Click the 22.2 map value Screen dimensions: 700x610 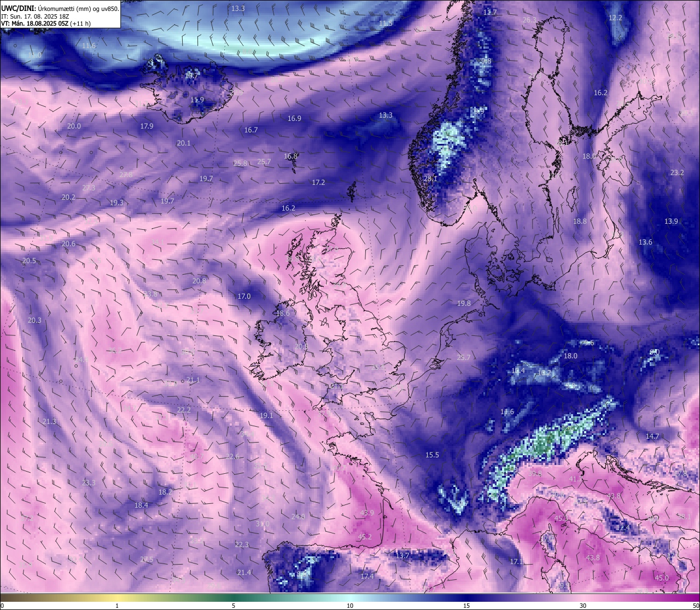point(184,409)
